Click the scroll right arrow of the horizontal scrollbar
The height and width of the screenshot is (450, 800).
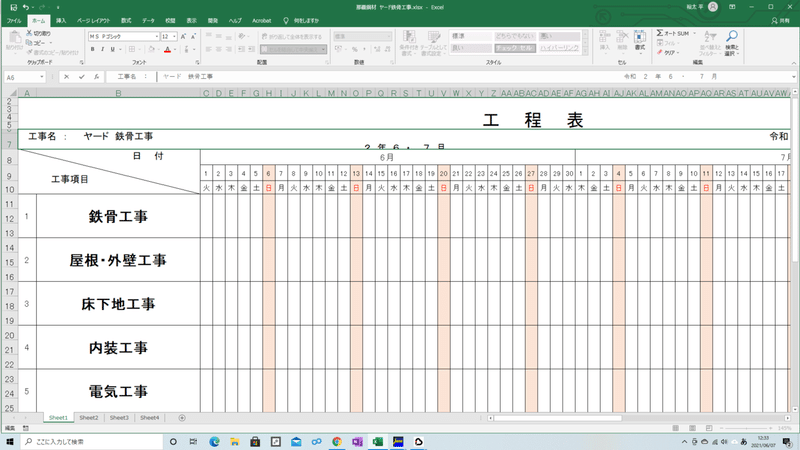[x=787, y=418]
